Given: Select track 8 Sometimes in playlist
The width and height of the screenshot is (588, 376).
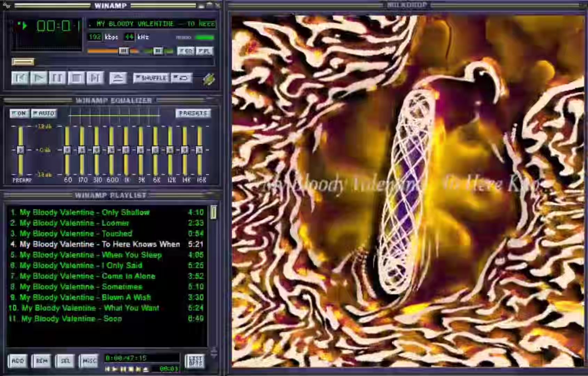Looking at the screenshot, I should pyautogui.click(x=107, y=287).
